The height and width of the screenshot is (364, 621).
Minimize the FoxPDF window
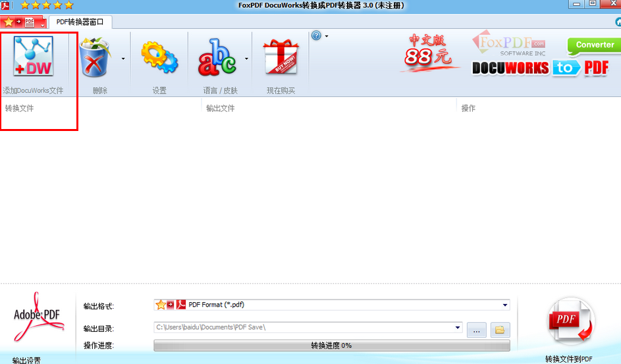(576, 4)
